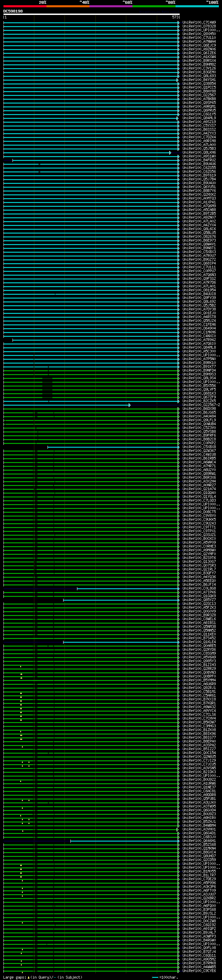The image size is (222, 980).
Task: Open hit UniRef100_Q9XH50
Action: tap(199, 34)
